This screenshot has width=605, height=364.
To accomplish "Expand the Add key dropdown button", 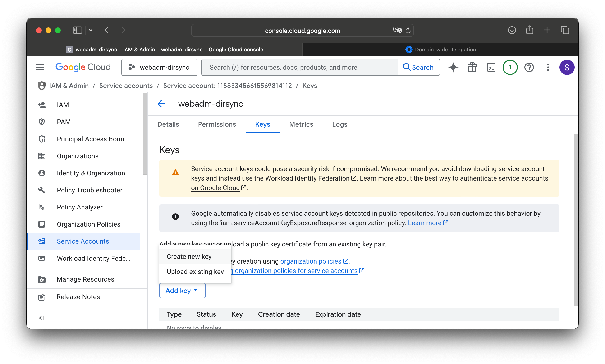I will (182, 290).
